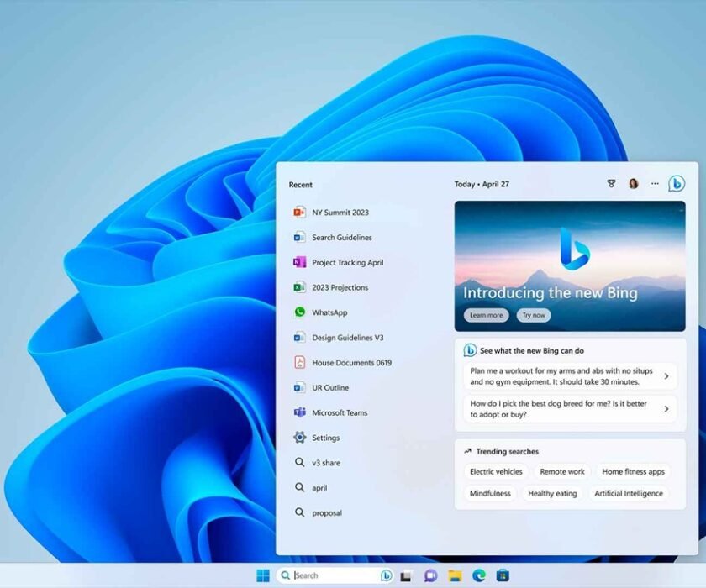
Task: Click the Word icon beside Search Guidelines
Action: (x=299, y=237)
